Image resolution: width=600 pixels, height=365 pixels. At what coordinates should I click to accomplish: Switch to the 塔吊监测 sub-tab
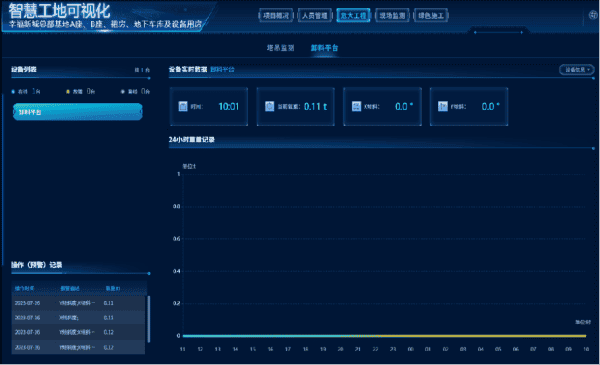280,48
